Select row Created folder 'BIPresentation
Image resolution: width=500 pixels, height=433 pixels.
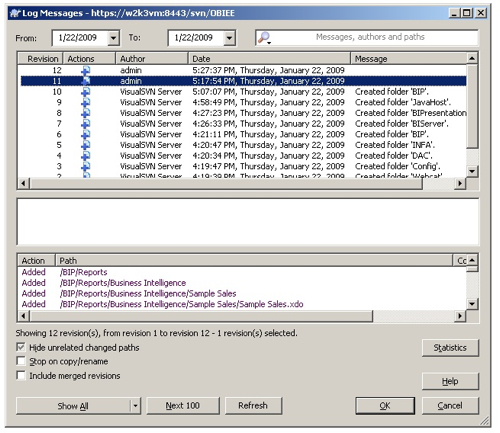pos(243,113)
